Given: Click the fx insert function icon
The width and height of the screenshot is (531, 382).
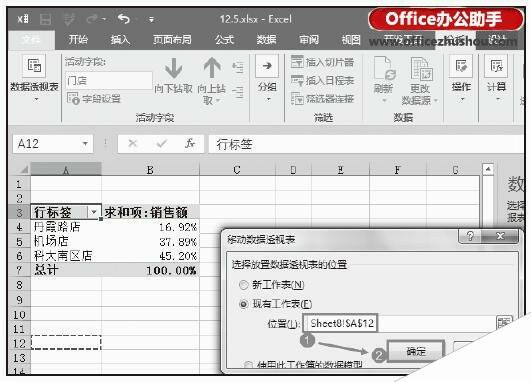Looking at the screenshot, I should [190, 144].
